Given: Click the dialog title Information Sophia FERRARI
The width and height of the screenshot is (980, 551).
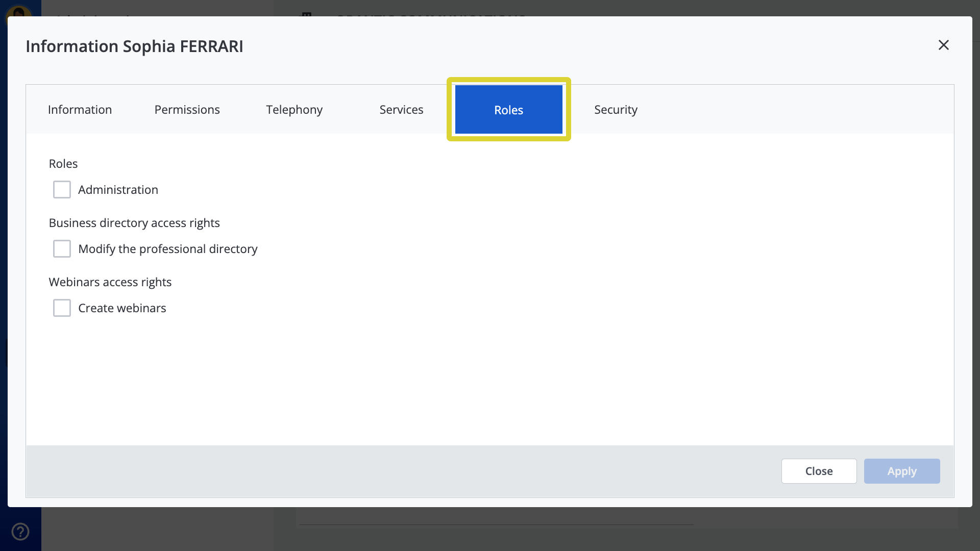Looking at the screenshot, I should [x=134, y=46].
